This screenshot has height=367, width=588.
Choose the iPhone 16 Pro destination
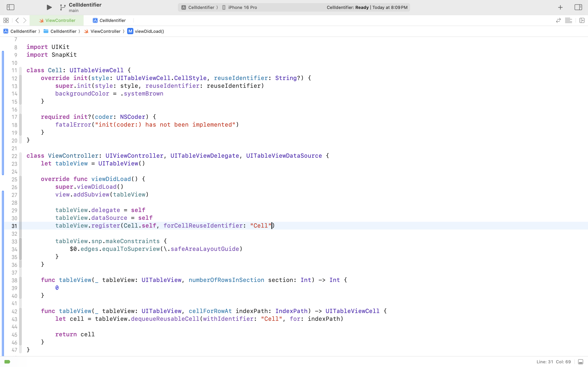point(242,7)
